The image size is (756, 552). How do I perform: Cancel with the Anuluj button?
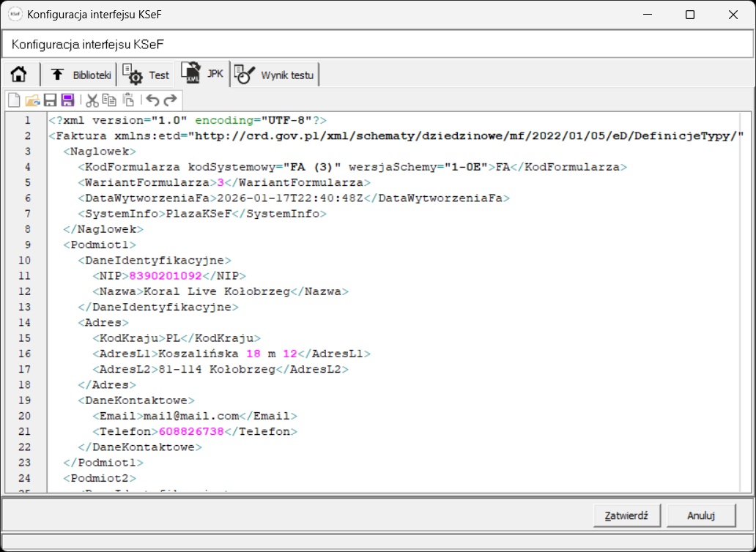coord(701,515)
